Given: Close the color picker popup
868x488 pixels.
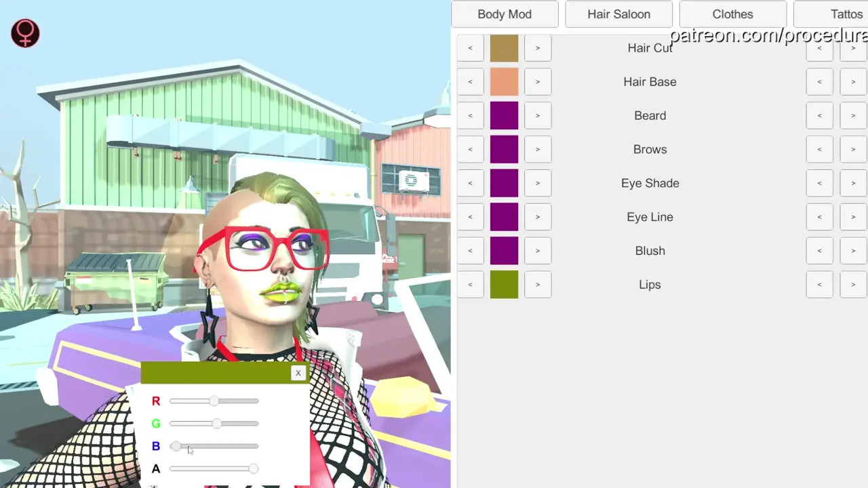Looking at the screenshot, I should point(298,373).
